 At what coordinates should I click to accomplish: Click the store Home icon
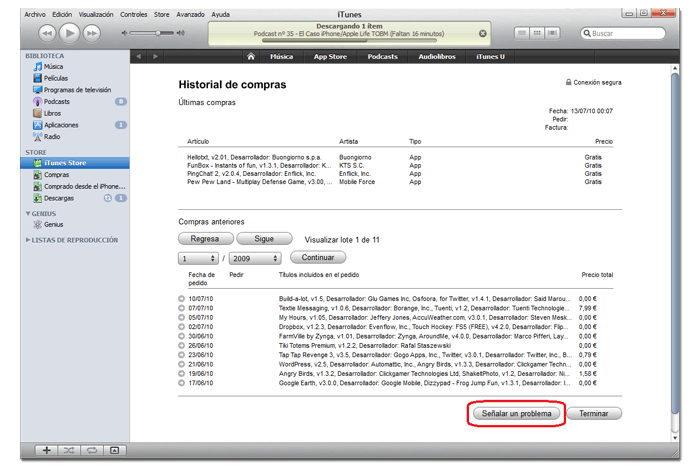[x=249, y=56]
